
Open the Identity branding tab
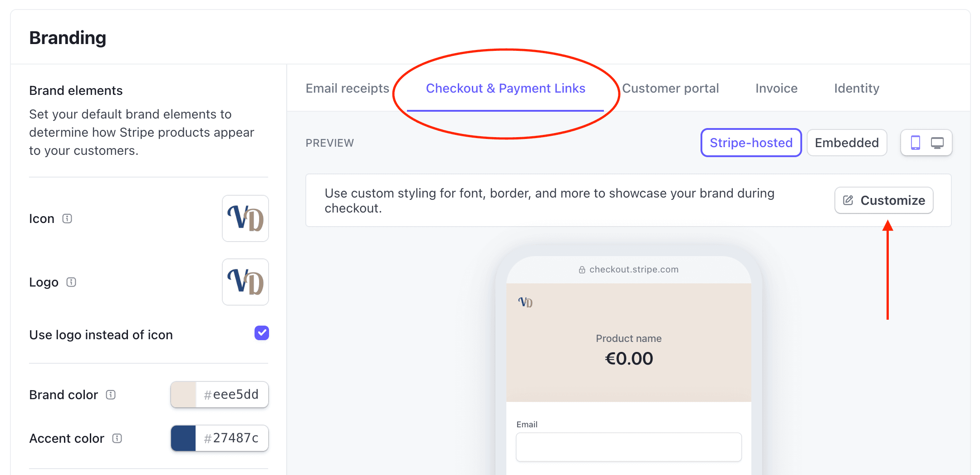856,88
